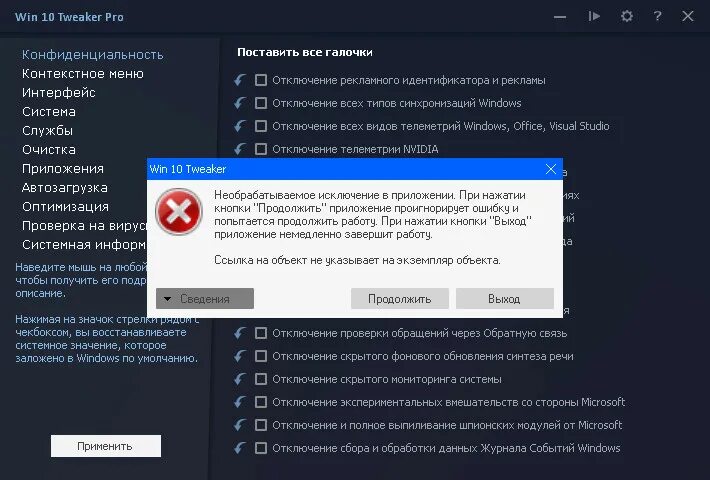Viewport: 710px width, 480px height.
Task: Switch to the Оптимизация section
Action: (66, 207)
